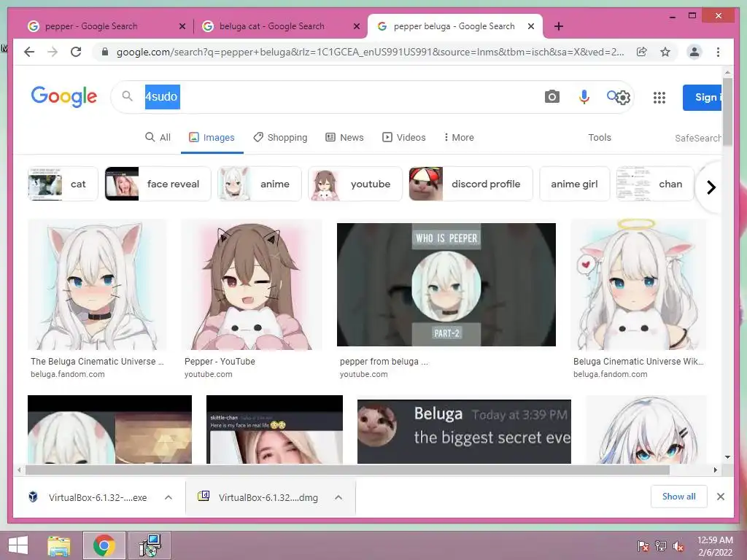Expand the More search options menu
This screenshot has width=747, height=560.
(x=459, y=137)
